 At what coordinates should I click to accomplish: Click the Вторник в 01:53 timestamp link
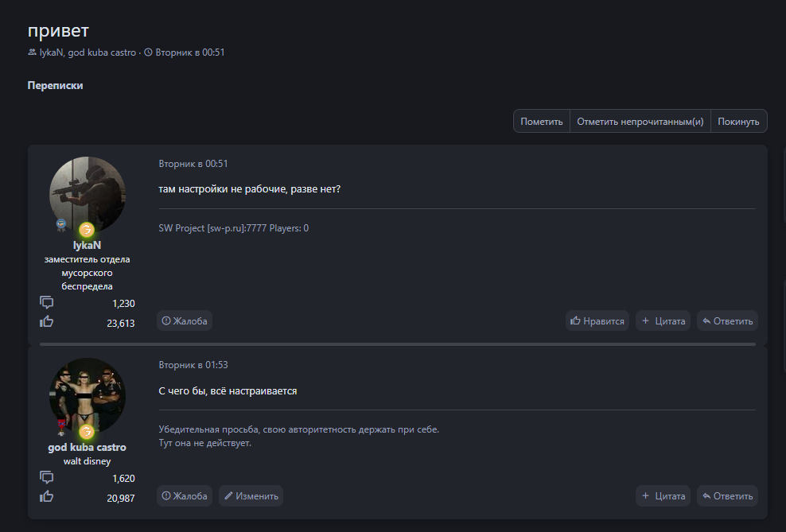(193, 365)
